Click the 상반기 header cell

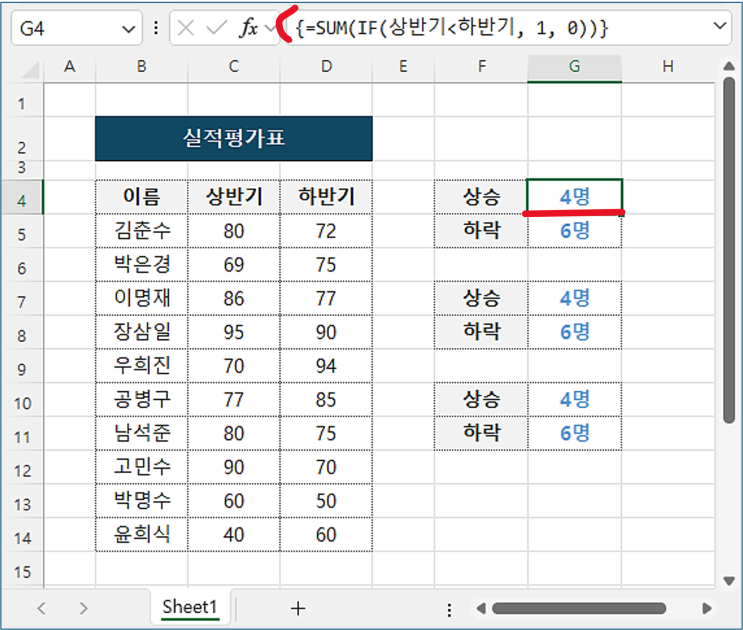[234, 197]
